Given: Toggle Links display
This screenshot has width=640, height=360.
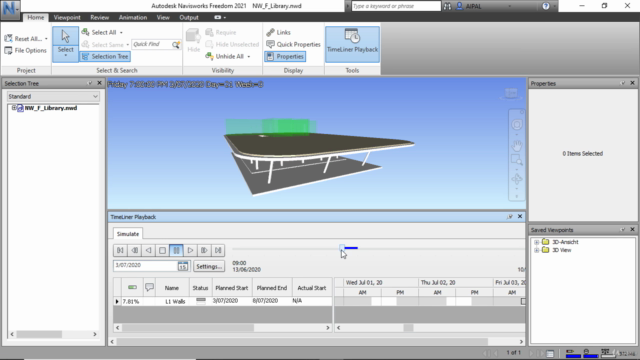Looking at the screenshot, I should point(278,32).
